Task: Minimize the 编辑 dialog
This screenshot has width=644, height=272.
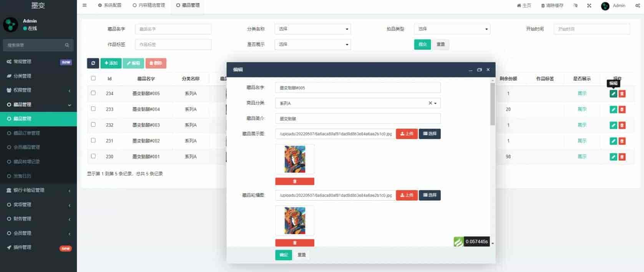Action: [470, 70]
